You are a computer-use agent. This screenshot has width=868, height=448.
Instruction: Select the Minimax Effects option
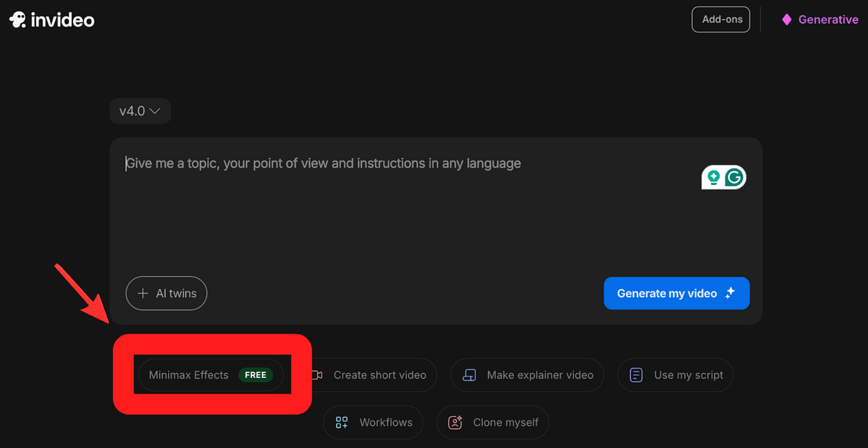tap(189, 375)
